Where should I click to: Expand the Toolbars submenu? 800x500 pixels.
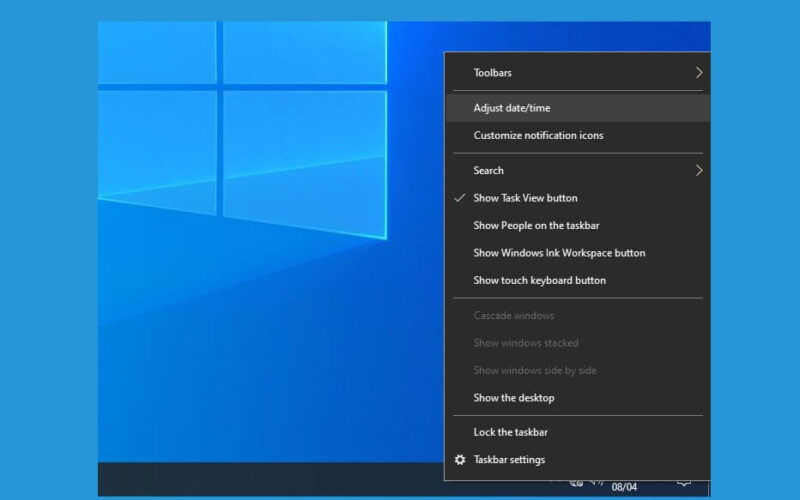click(578, 73)
